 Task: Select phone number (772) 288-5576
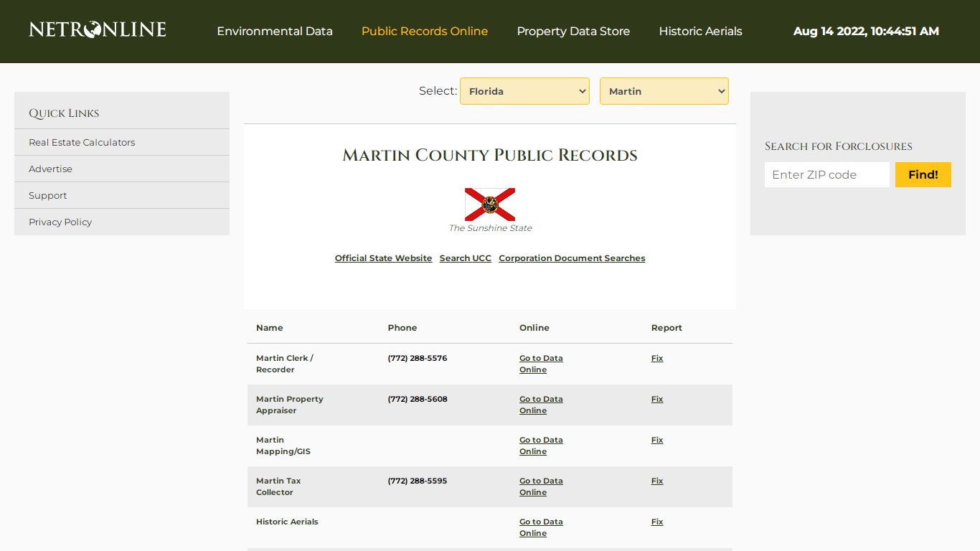click(418, 358)
